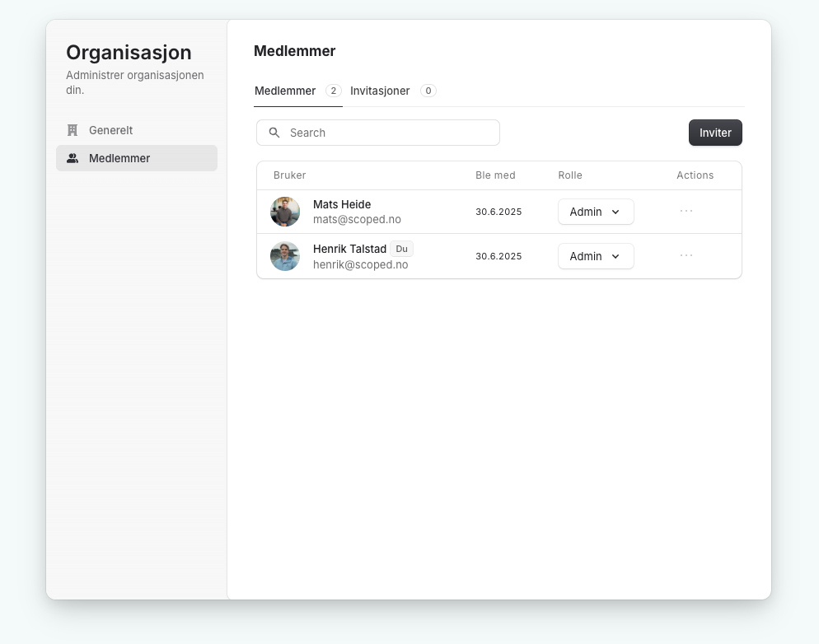Screen dimensions: 819x644
Task: Click the magnifying glass search icon
Action: click(x=274, y=133)
